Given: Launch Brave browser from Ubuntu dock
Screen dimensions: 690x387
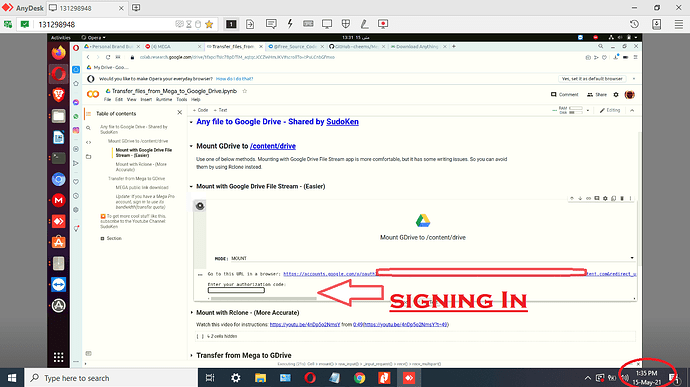Looking at the screenshot, I should pos(59,95).
